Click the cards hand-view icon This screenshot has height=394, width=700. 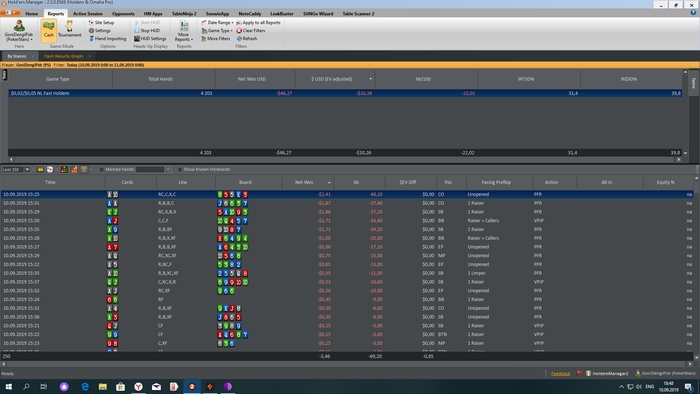(50, 170)
